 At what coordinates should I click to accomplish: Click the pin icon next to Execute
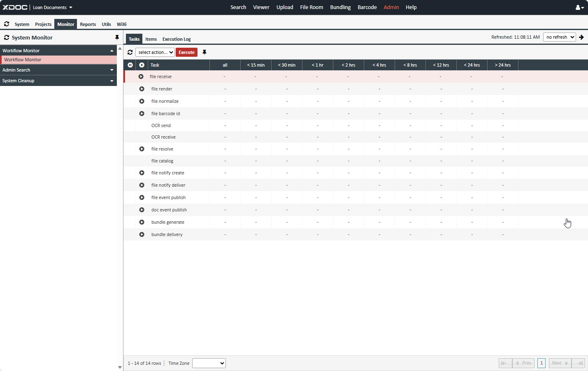(205, 52)
